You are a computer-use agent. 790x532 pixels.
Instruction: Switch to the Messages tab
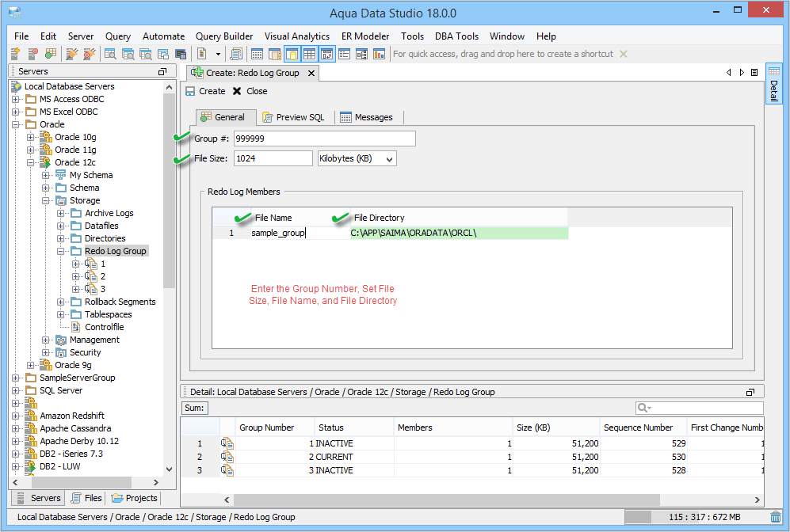coord(366,117)
